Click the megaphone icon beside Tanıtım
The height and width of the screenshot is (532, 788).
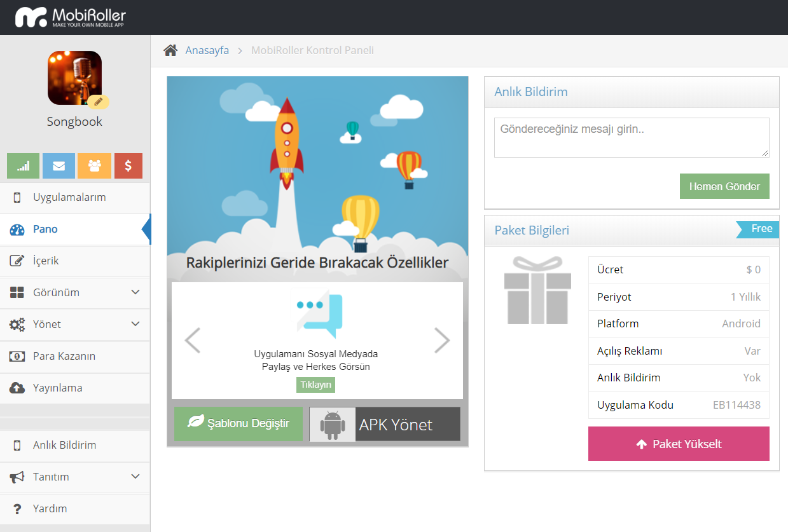click(x=17, y=477)
